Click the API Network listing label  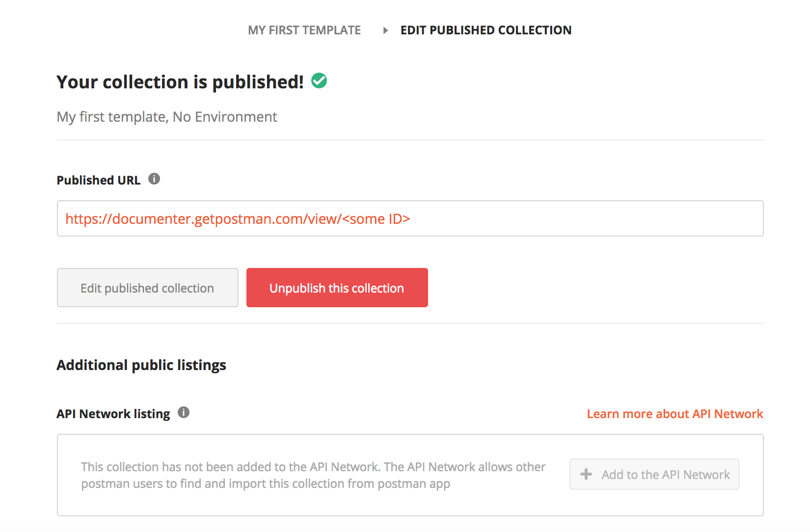112,413
